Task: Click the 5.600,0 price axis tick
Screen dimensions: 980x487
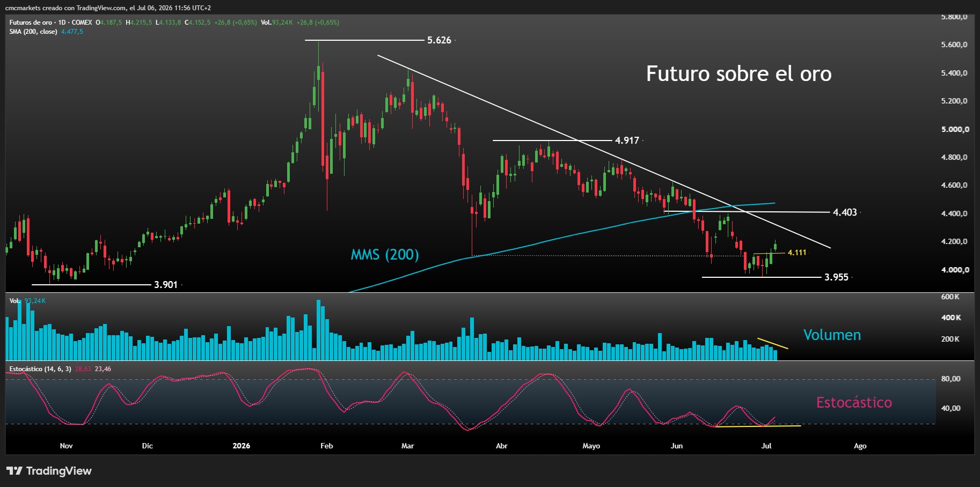Action: pos(954,45)
